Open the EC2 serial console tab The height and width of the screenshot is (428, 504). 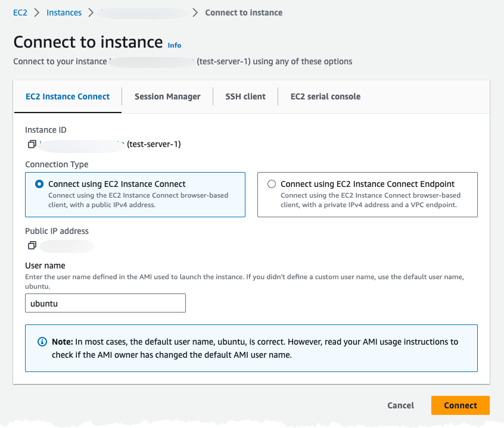click(x=325, y=96)
